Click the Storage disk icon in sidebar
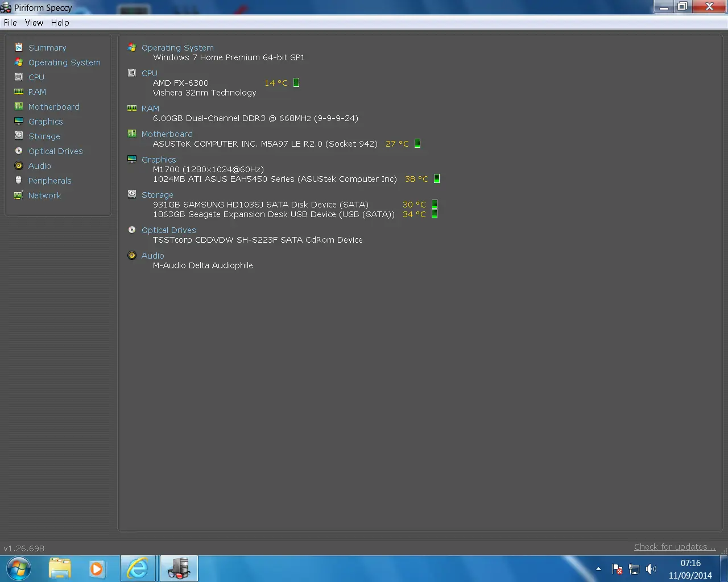 (19, 136)
